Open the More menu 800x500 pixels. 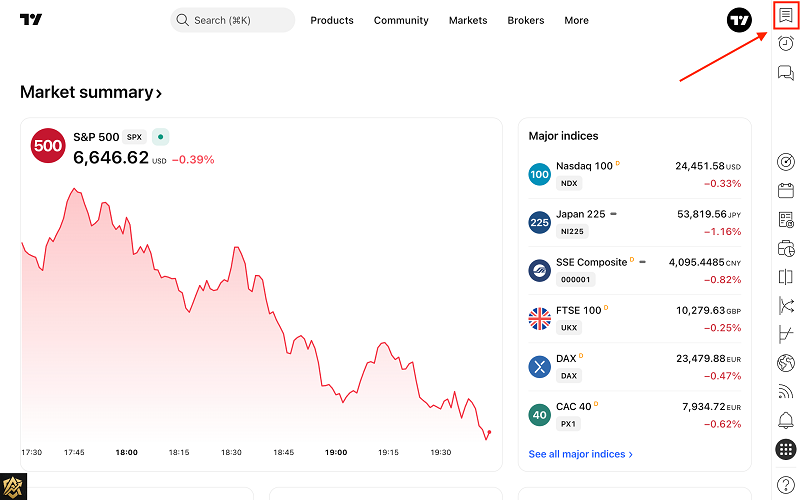[576, 20]
